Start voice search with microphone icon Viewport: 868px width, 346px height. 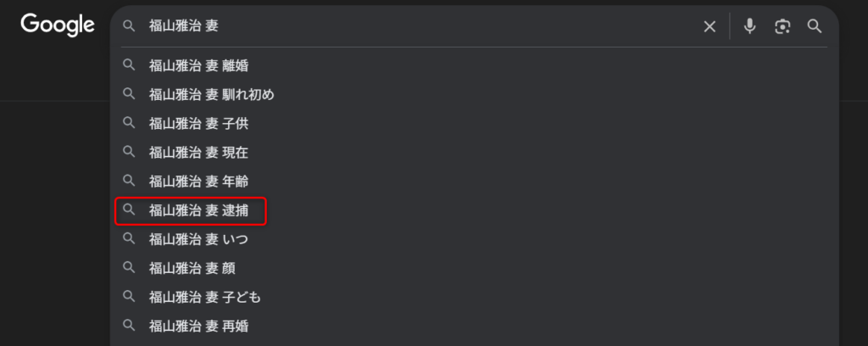749,26
